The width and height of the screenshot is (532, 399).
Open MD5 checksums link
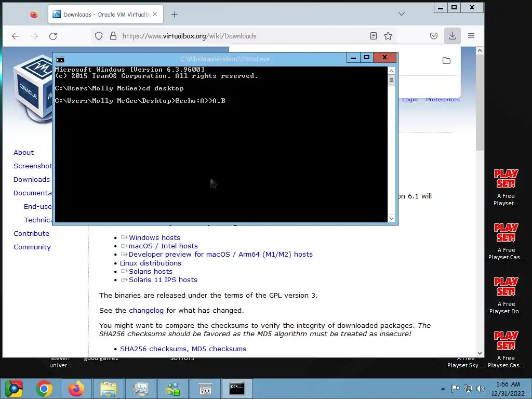click(219, 349)
